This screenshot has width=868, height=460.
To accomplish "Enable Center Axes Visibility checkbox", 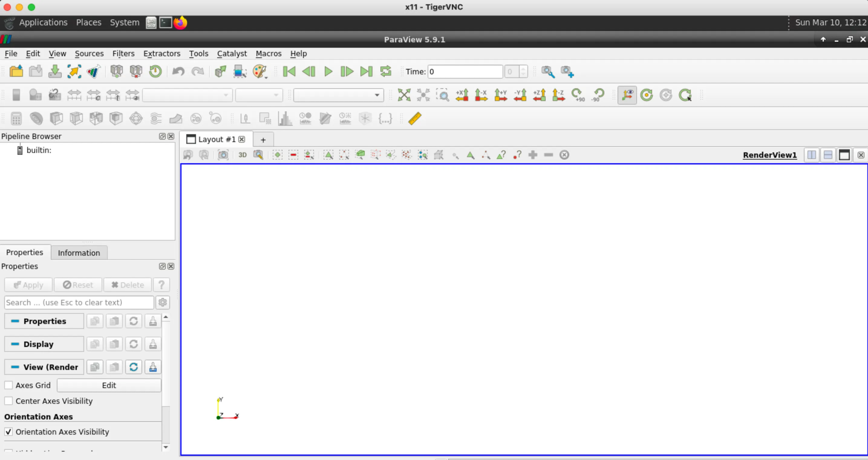I will click(x=8, y=401).
